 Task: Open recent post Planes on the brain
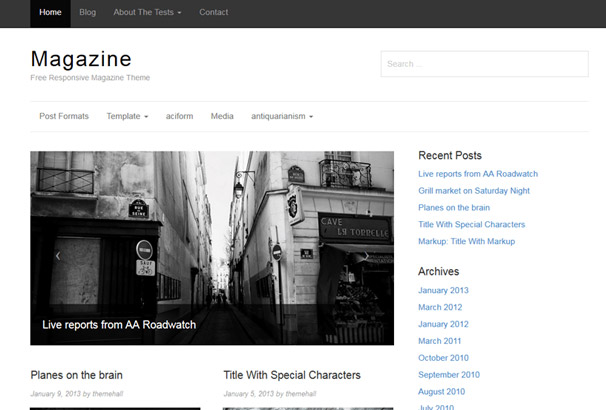[454, 208]
